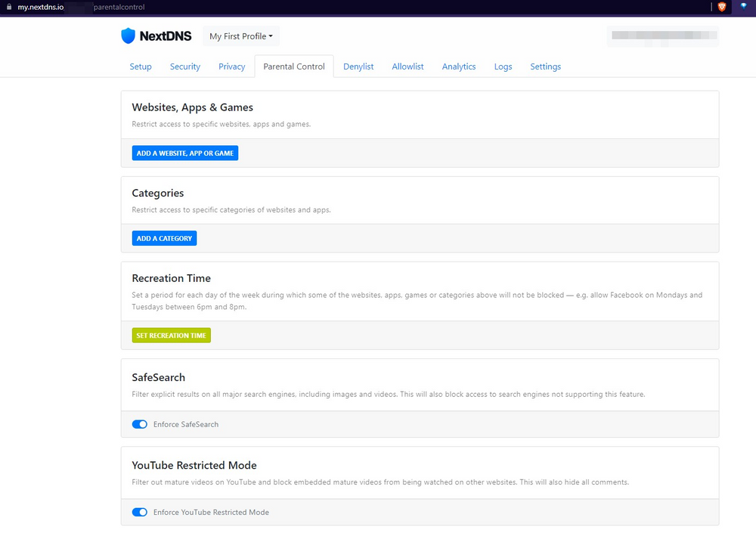
Task: Switch to the Privacy tab
Action: click(x=231, y=67)
